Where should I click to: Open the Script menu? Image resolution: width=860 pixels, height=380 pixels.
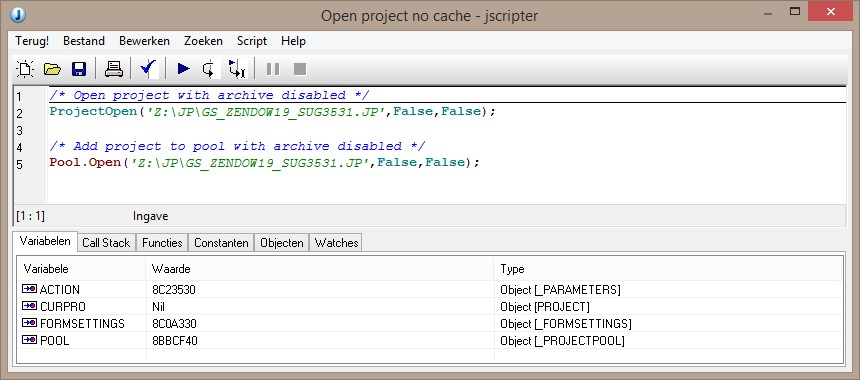(252, 41)
